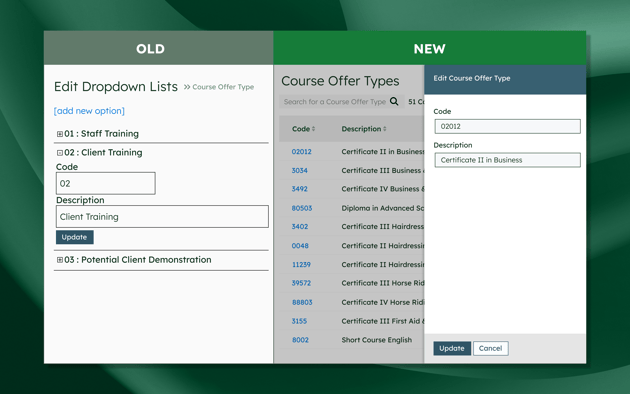Select Short Course English description
Screen dimensions: 630x394
[376, 340]
